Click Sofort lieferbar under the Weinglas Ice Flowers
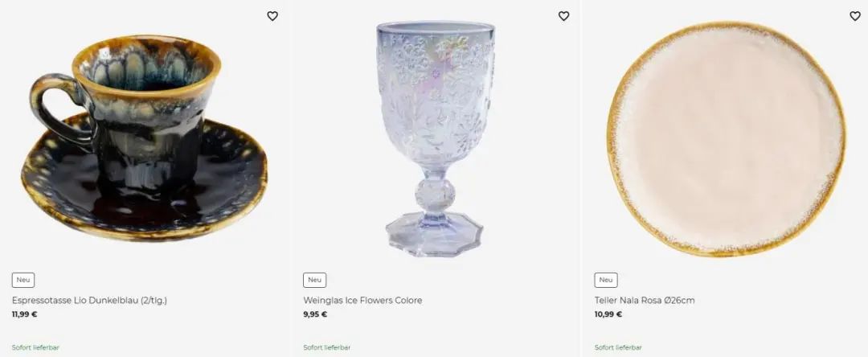Image resolution: width=868 pixels, height=357 pixels. (x=326, y=347)
